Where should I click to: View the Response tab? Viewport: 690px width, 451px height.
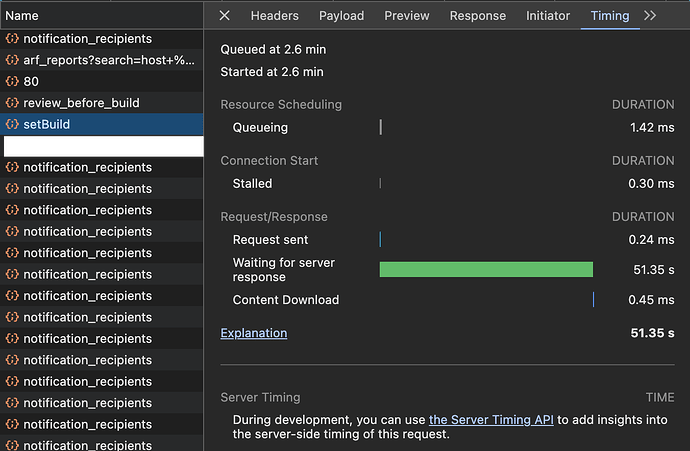[477, 16]
